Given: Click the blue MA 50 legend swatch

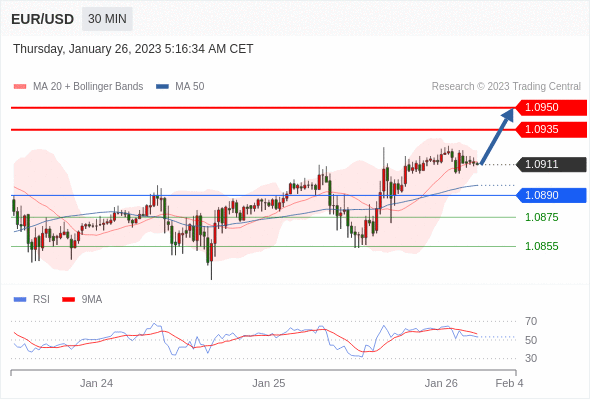Looking at the screenshot, I should [x=162, y=87].
